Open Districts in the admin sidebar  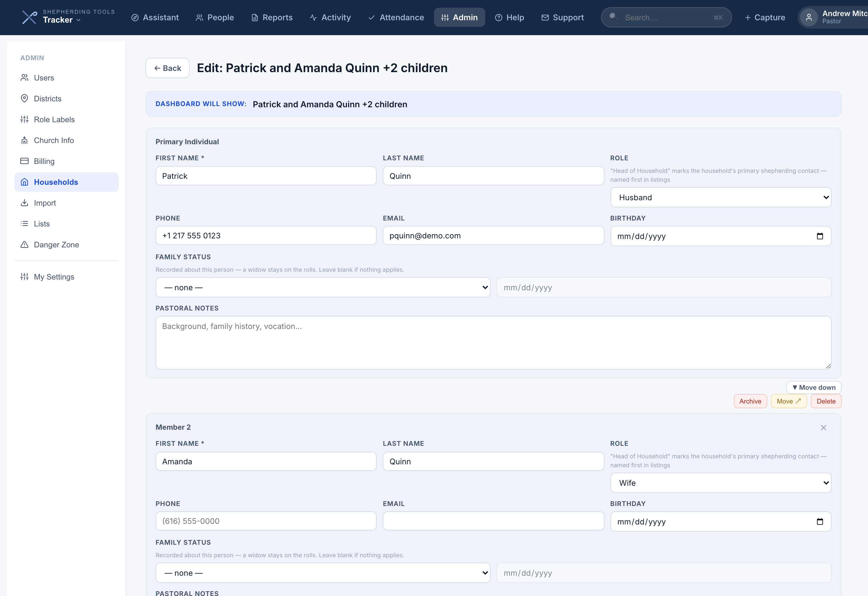pos(66,99)
